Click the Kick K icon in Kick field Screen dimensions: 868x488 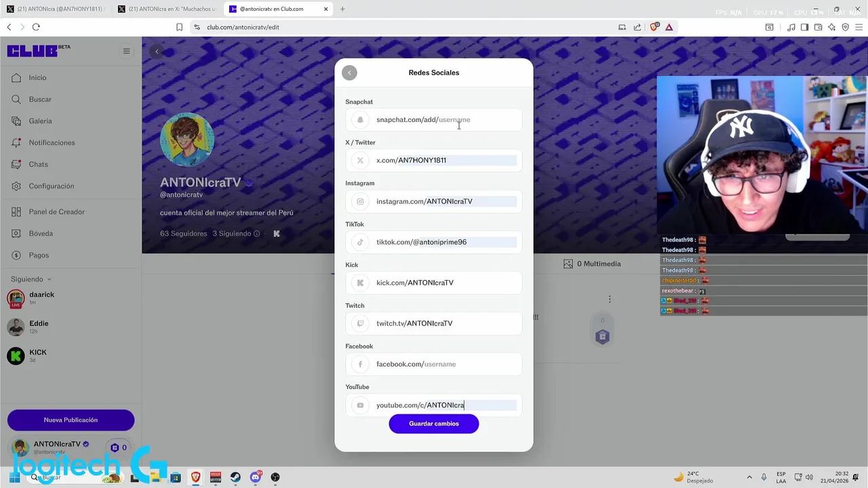coord(360,283)
